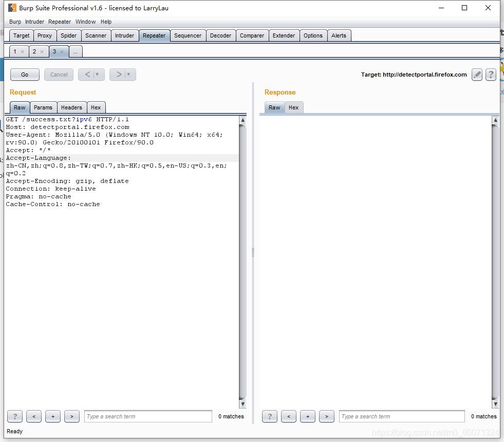Go back to previous request in history

[87, 75]
